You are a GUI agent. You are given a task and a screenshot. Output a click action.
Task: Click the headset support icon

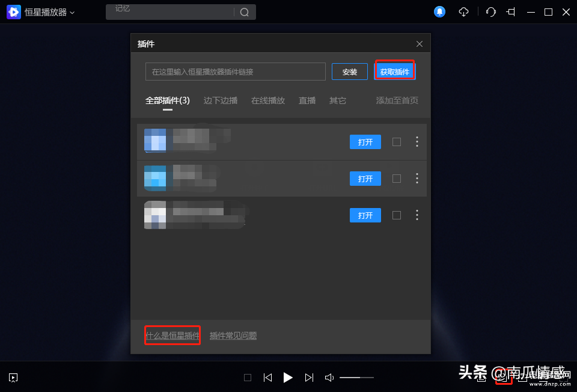point(491,12)
